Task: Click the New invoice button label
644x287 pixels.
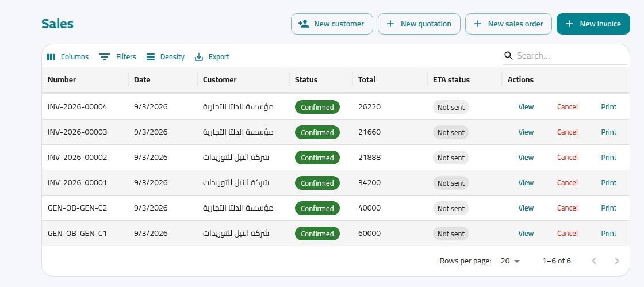Action: click(x=600, y=24)
